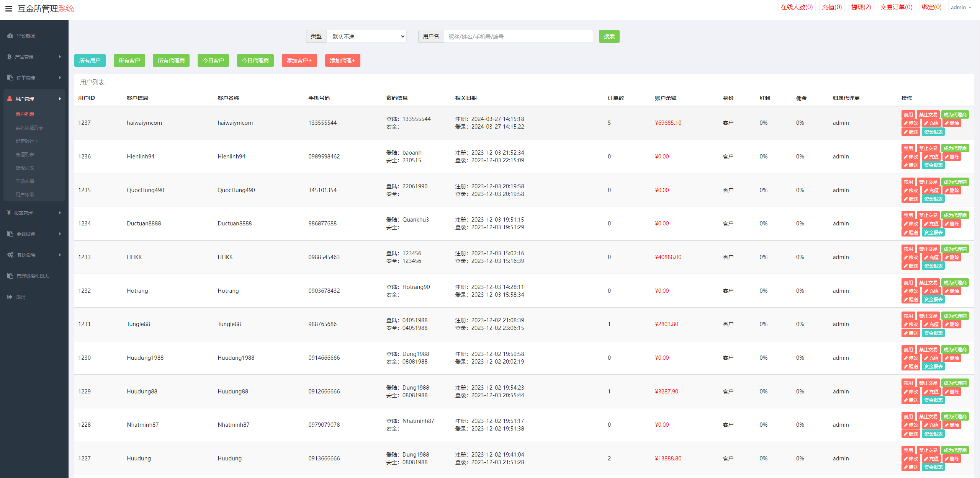Open 客户列表 submenu item

25,114
